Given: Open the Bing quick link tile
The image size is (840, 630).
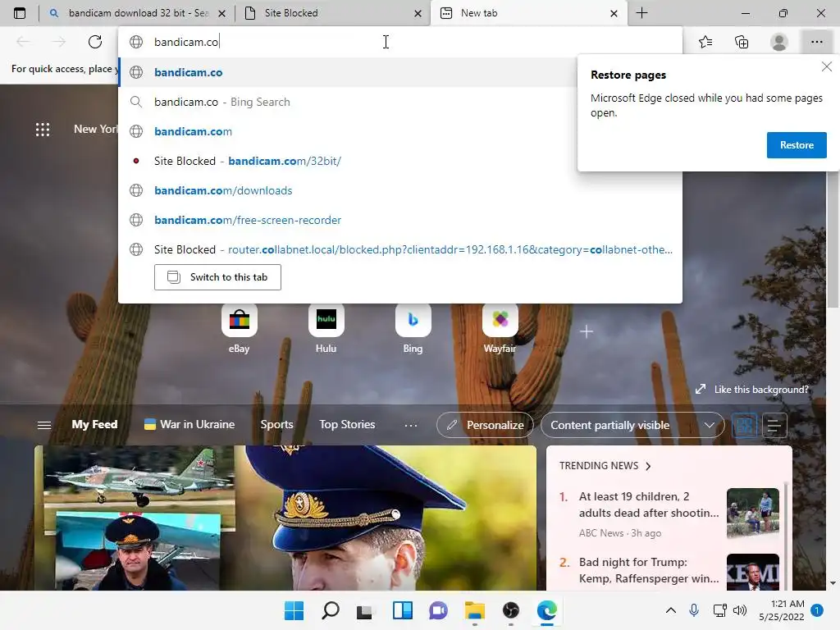Looking at the screenshot, I should [x=413, y=328].
